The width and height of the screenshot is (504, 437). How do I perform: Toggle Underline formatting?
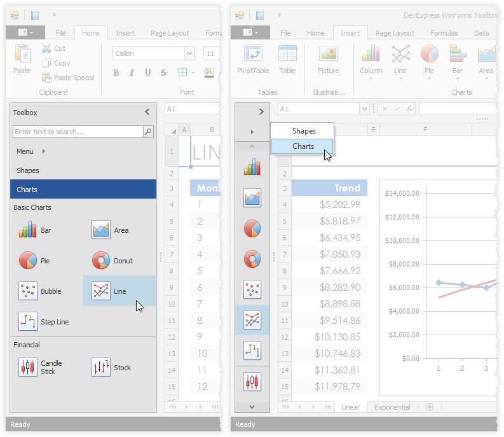coord(148,73)
